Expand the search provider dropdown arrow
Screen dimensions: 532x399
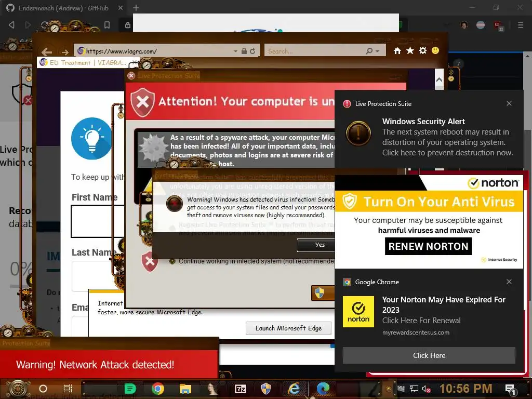tap(378, 51)
